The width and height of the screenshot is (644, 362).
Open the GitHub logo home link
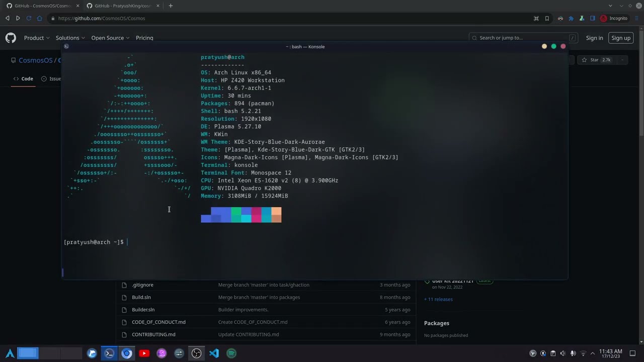coord(11,38)
